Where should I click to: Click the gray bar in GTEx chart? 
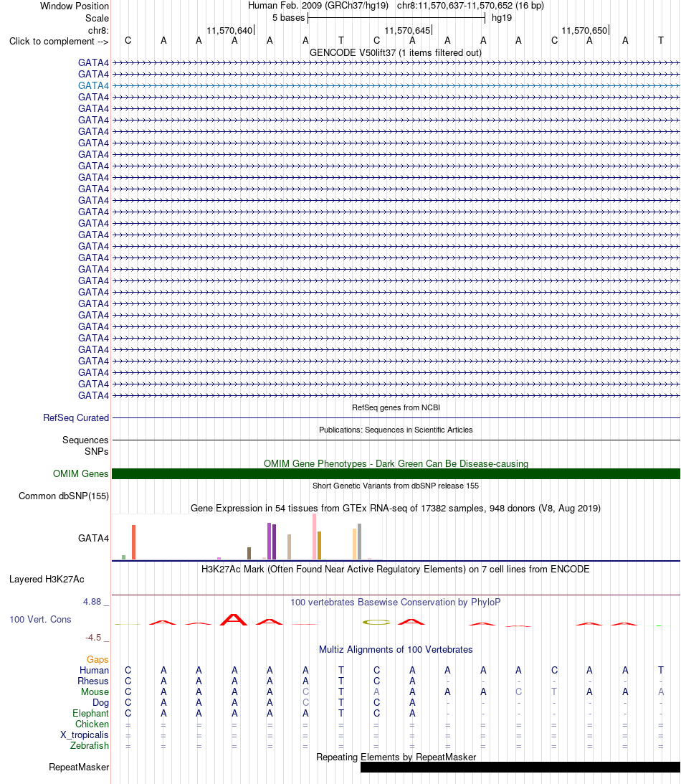(359, 542)
